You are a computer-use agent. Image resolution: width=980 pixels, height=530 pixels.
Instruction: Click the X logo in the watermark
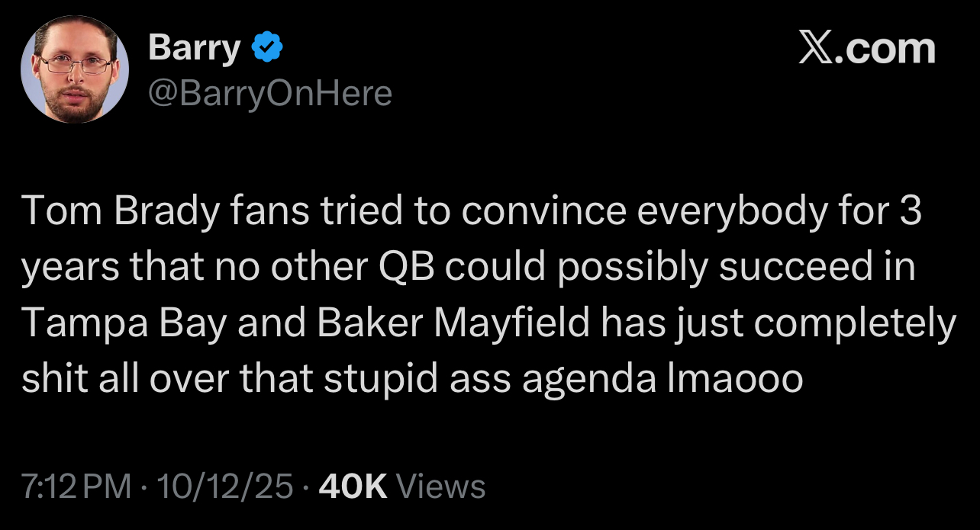[x=815, y=49]
